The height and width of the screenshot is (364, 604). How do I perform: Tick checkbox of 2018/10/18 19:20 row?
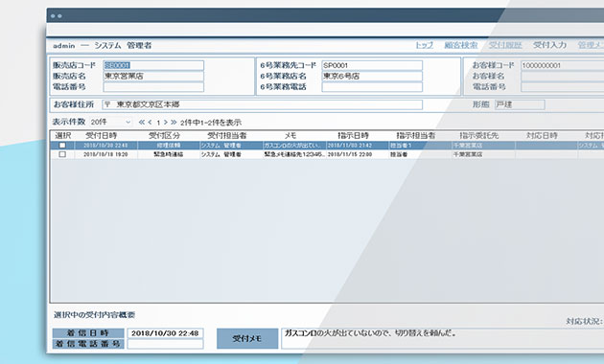tap(62, 154)
